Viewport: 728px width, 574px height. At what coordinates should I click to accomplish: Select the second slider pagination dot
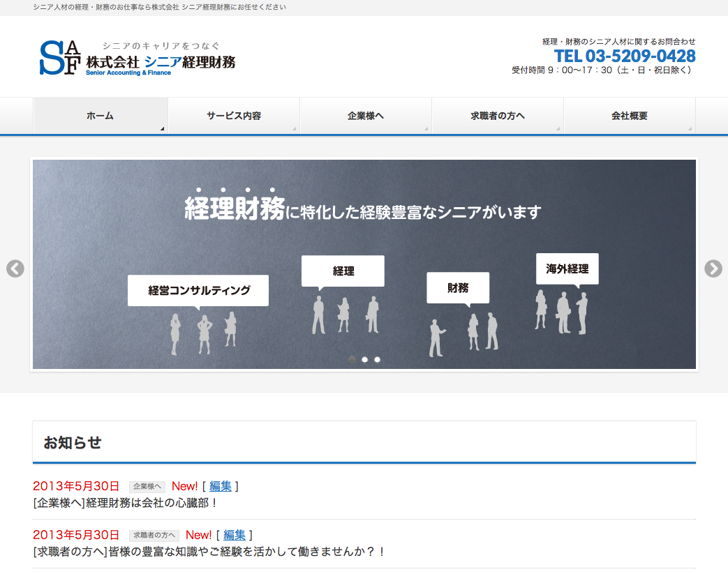[365, 360]
